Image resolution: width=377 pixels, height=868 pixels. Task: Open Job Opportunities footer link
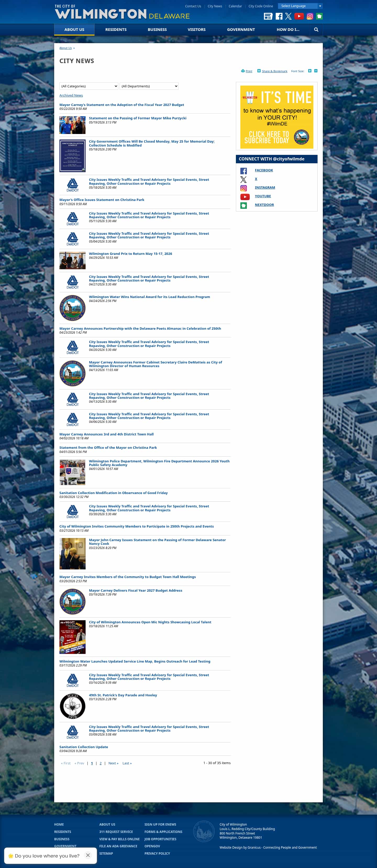160,839
